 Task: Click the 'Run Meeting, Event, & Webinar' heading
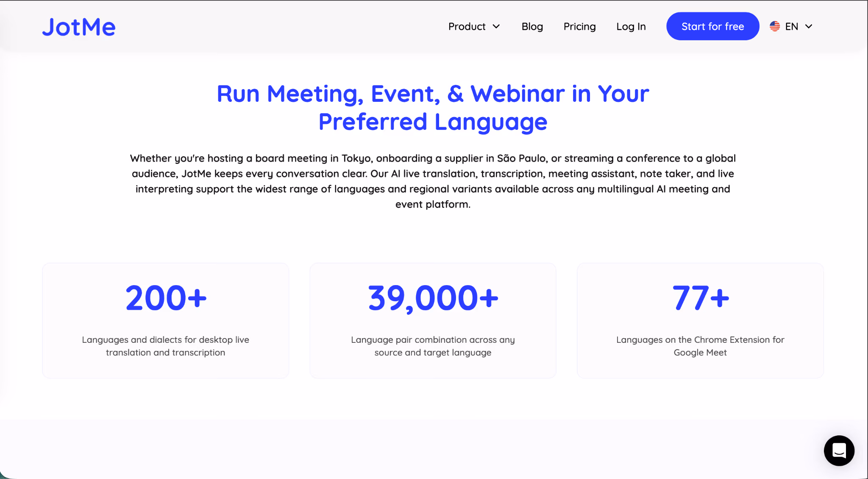coord(433,107)
